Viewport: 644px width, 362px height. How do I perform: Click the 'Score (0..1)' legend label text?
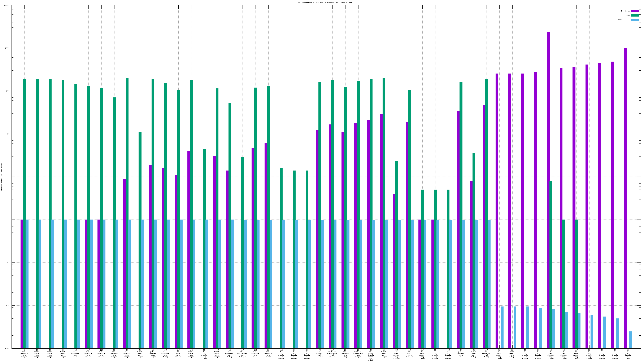pyautogui.click(x=623, y=20)
